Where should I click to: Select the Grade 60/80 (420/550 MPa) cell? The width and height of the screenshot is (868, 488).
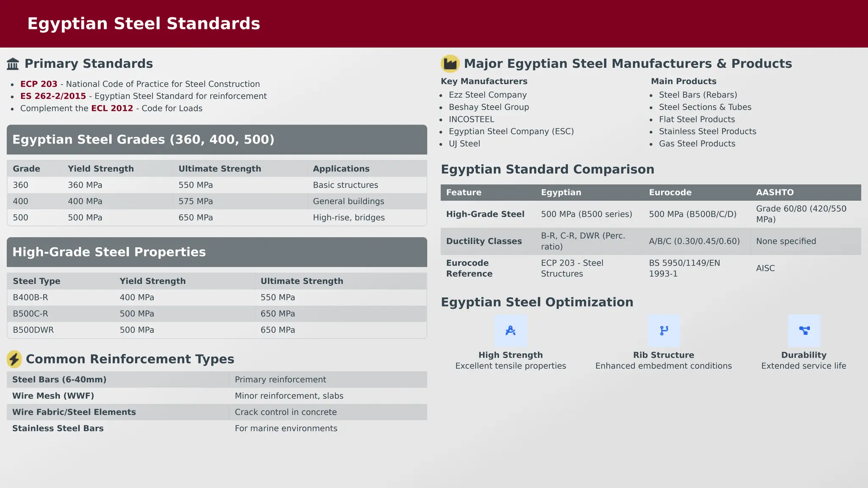[x=801, y=214]
